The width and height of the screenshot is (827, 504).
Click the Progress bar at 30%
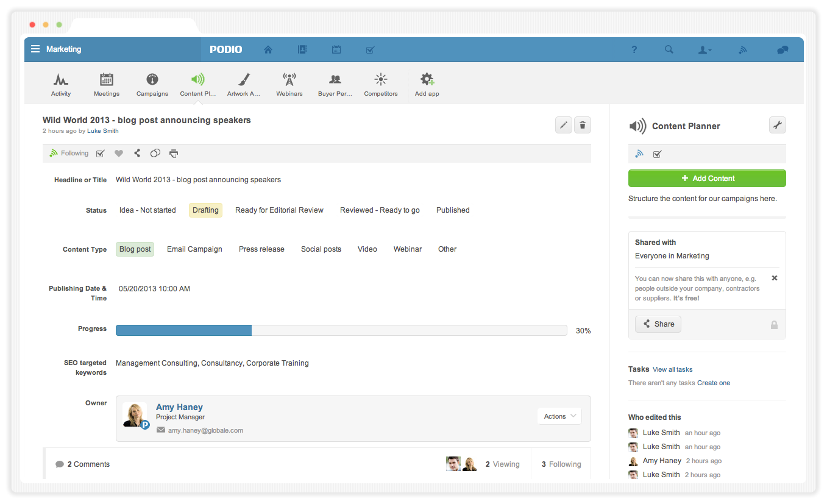click(x=341, y=330)
